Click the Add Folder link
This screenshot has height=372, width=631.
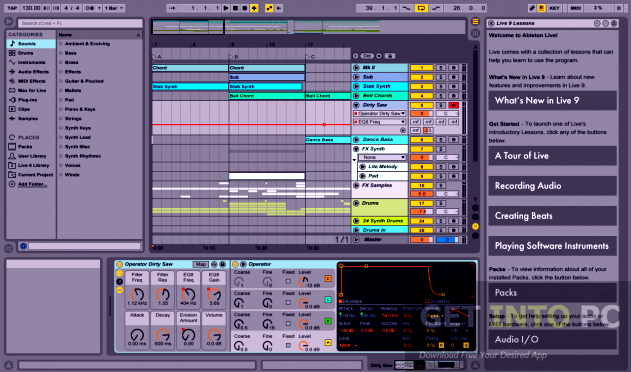coord(32,184)
